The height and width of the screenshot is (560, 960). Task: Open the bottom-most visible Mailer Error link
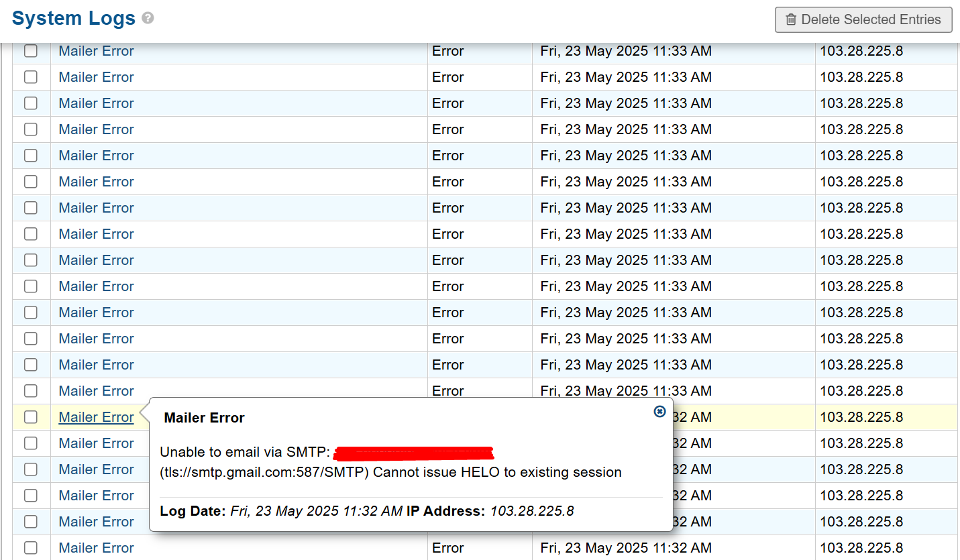pos(96,548)
